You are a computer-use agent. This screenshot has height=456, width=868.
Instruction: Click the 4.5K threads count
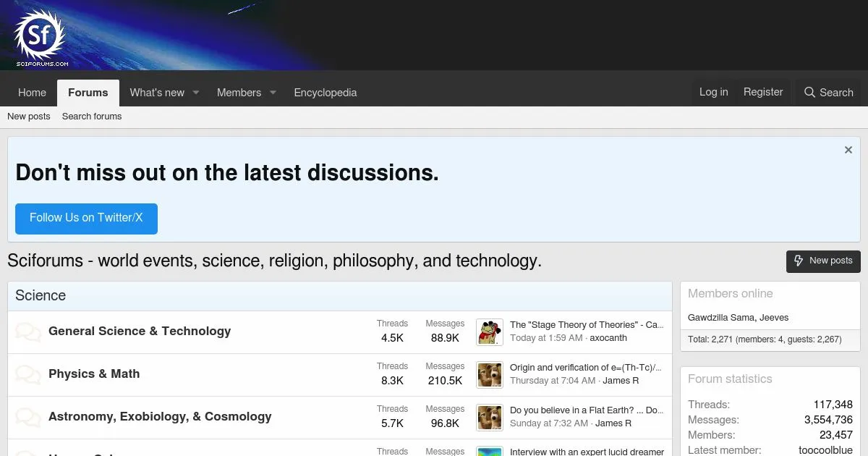[x=392, y=338]
